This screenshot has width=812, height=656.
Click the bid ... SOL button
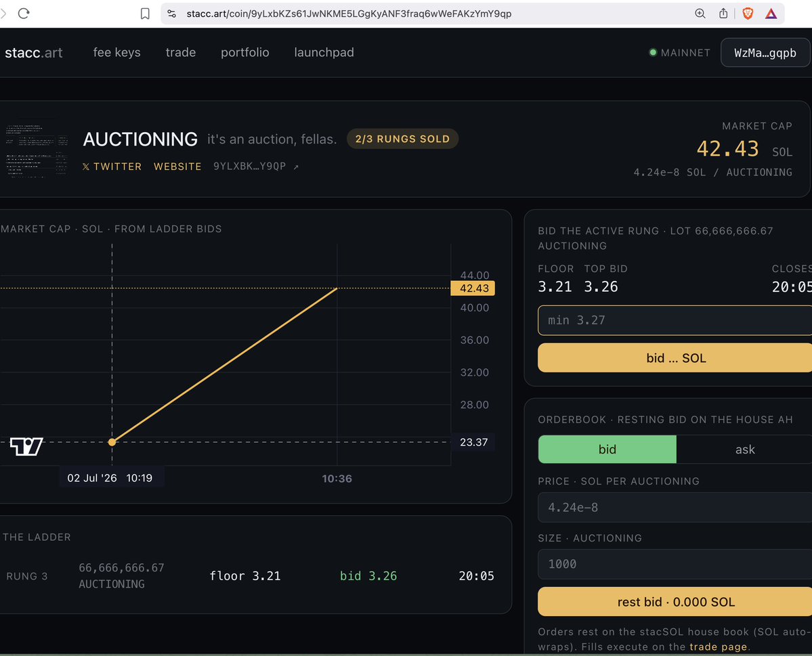tap(675, 357)
